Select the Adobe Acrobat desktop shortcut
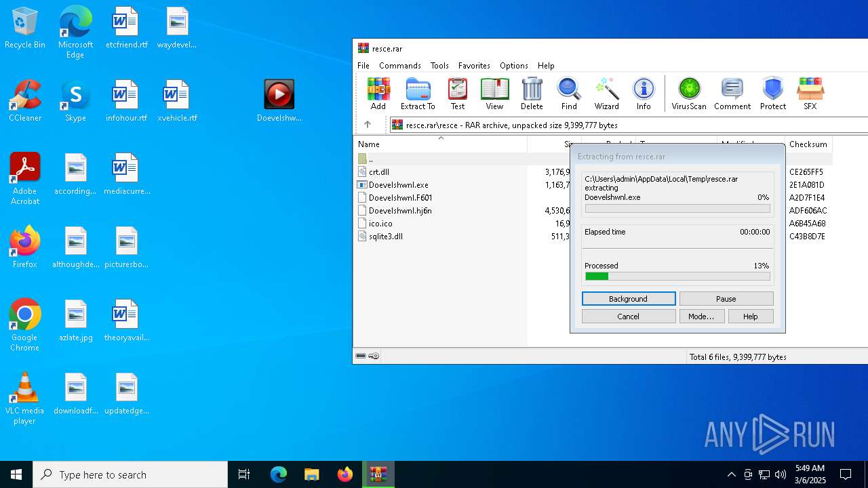The image size is (868, 488). point(25,179)
